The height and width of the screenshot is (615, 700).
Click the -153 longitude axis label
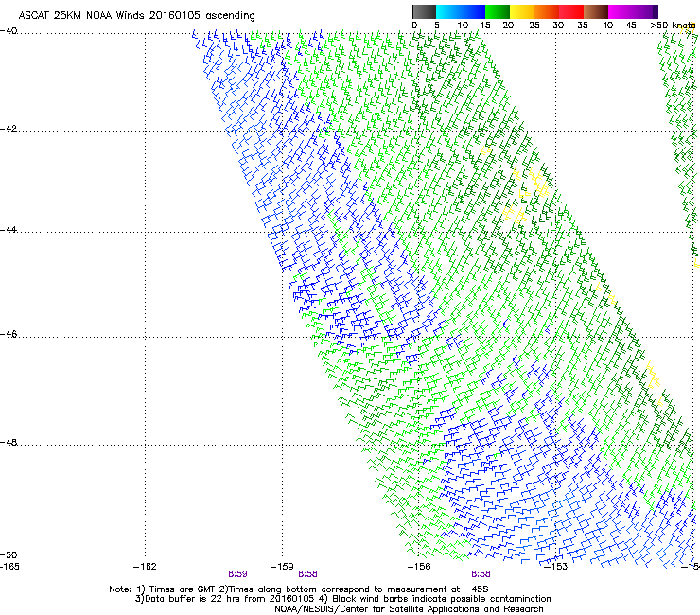coord(556,567)
